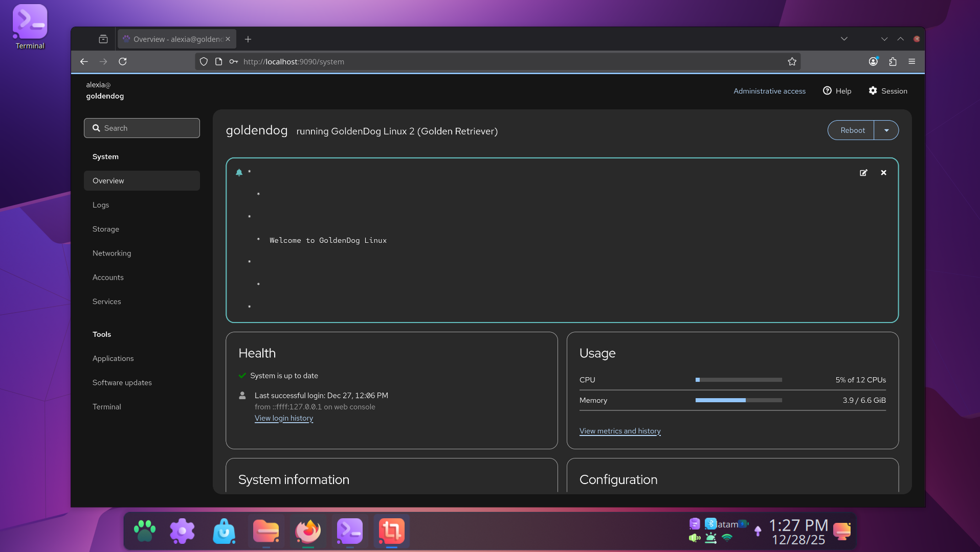The width and height of the screenshot is (980, 552).
Task: Reload the page in the browser
Action: [123, 61]
